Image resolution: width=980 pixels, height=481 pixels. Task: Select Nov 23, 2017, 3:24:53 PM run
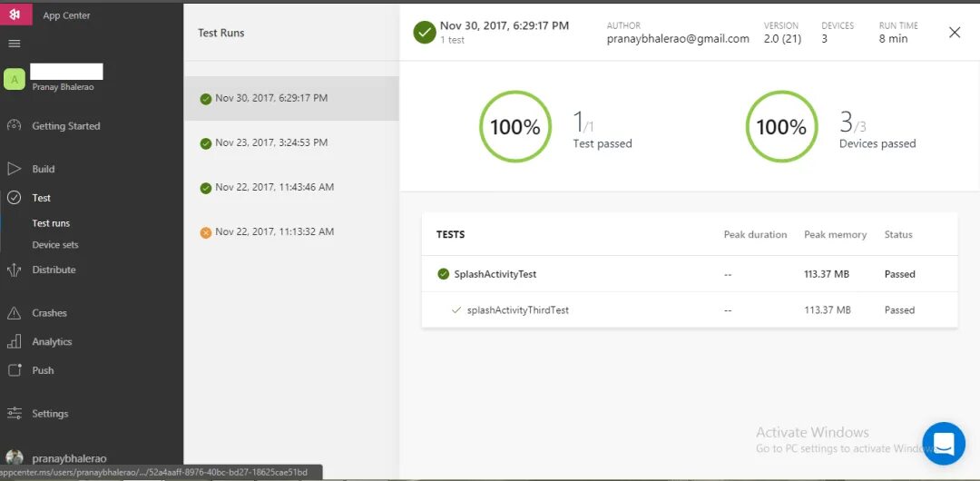(291, 142)
